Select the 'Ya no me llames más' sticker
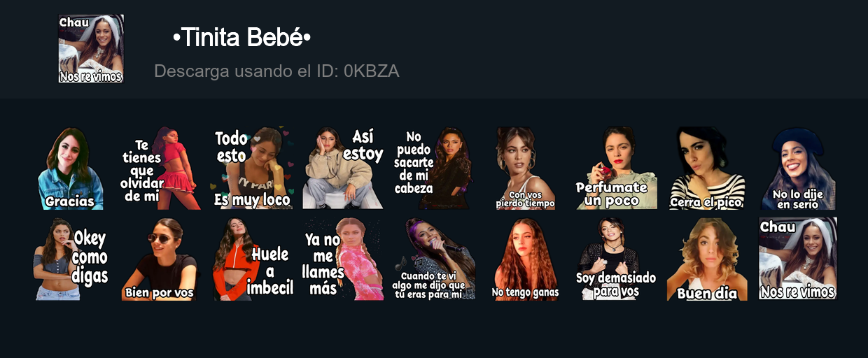The width and height of the screenshot is (868, 358). point(343,259)
